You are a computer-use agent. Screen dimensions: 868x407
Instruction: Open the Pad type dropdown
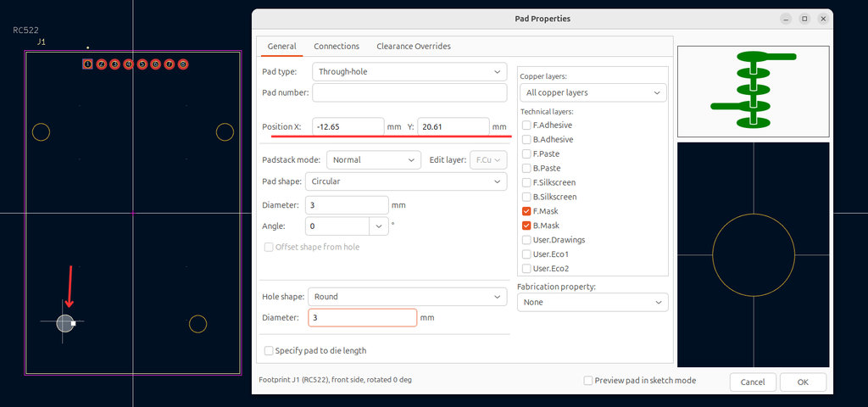(x=409, y=72)
